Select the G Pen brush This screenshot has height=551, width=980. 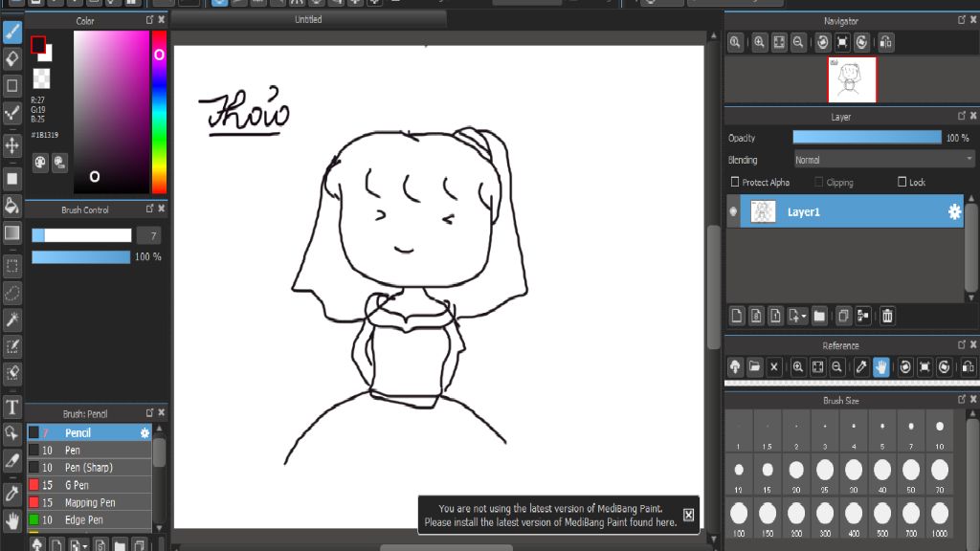[x=89, y=485]
